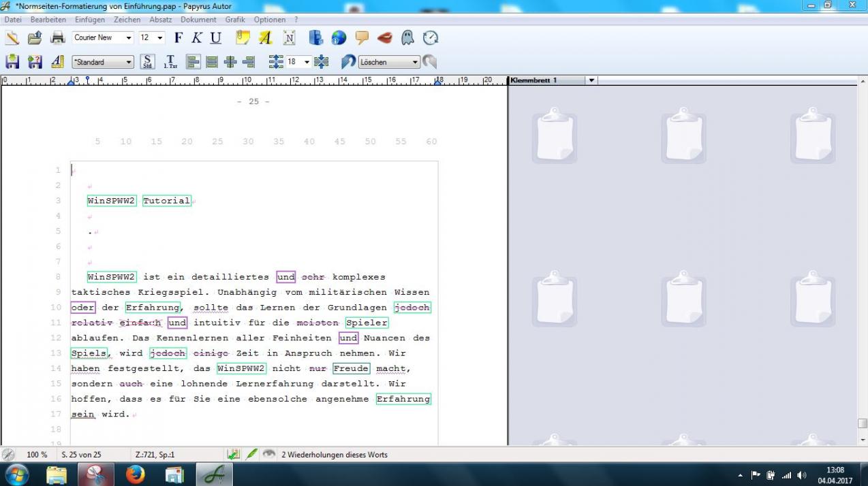
Task: Toggle bold formatting with the F button
Action: (x=179, y=38)
